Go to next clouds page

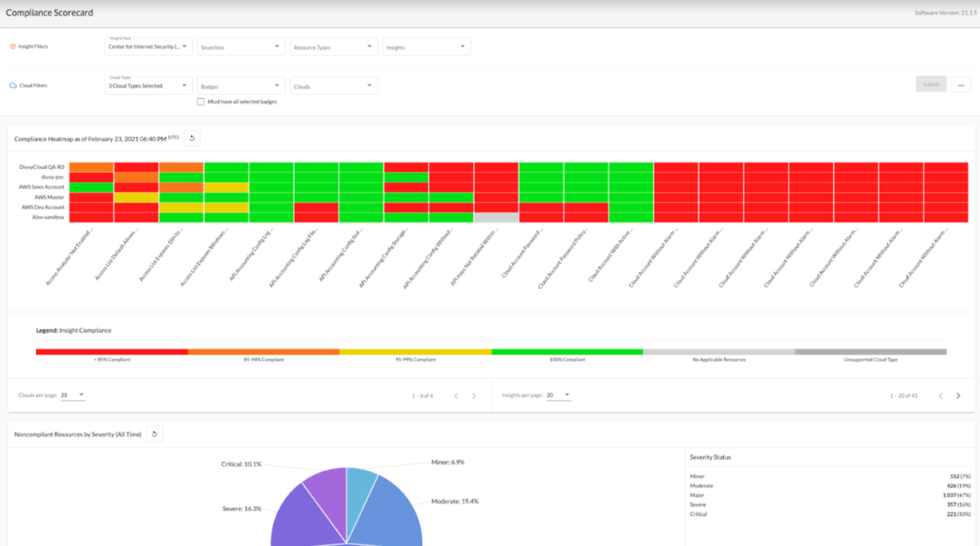click(x=474, y=396)
